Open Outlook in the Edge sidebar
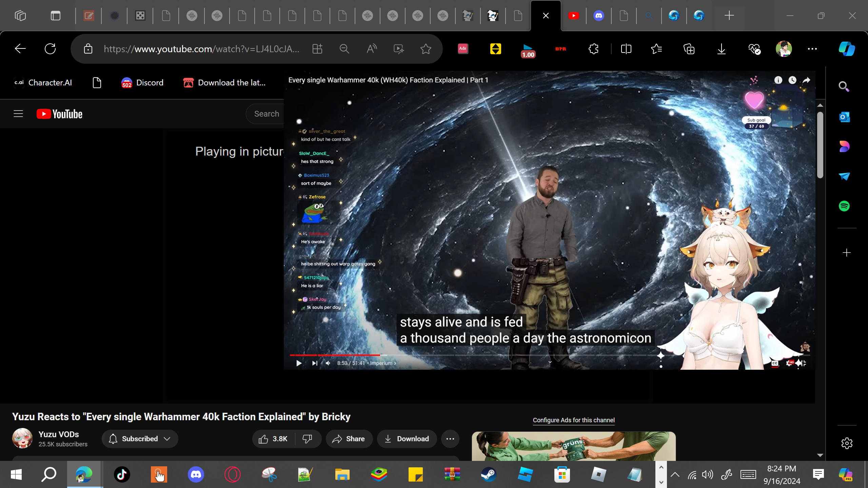The width and height of the screenshot is (868, 488). tap(844, 117)
